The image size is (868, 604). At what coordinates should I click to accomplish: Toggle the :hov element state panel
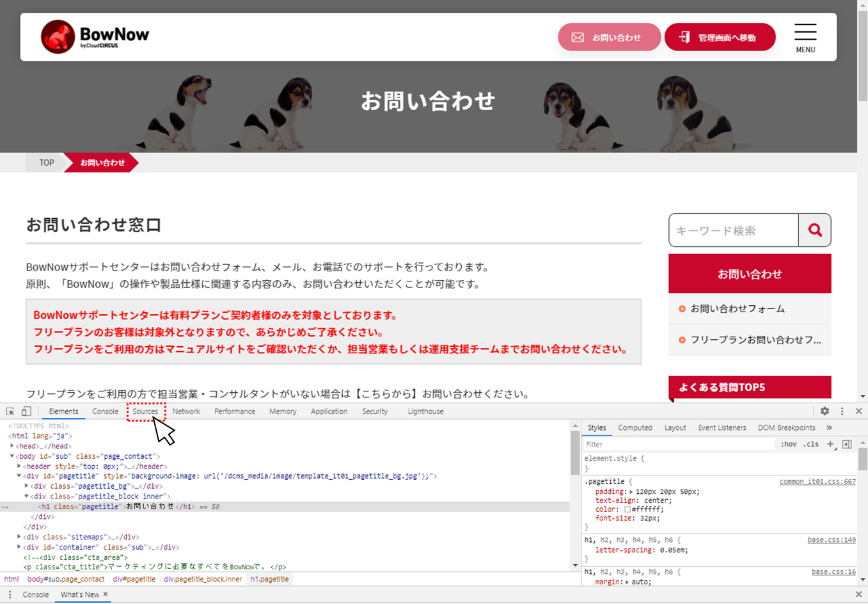point(789,444)
